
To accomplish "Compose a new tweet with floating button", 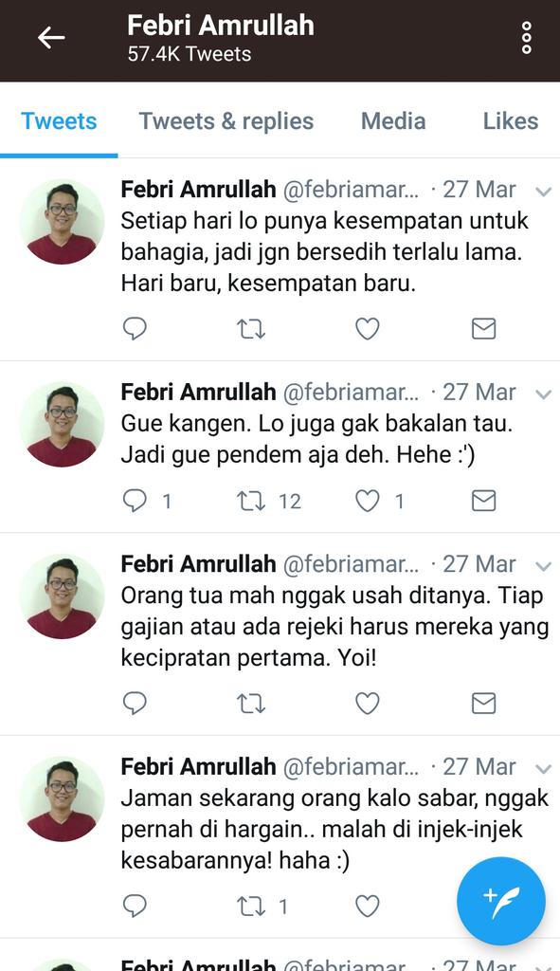I will 501,901.
